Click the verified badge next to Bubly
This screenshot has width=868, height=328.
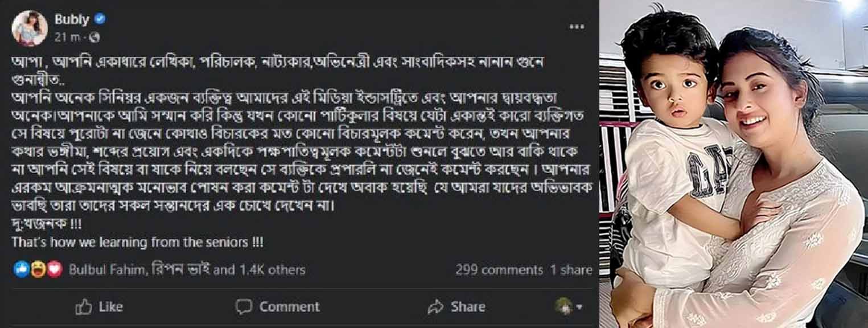click(x=100, y=19)
